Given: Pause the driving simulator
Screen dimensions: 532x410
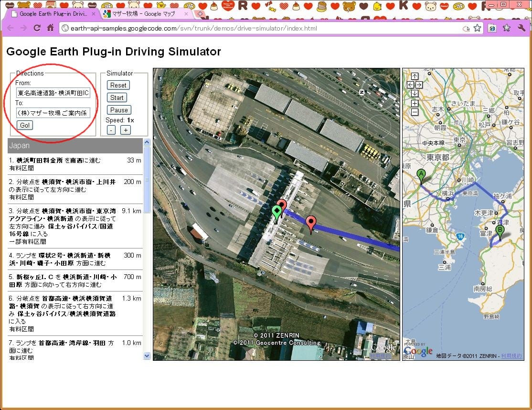Looking at the screenshot, I should [119, 110].
